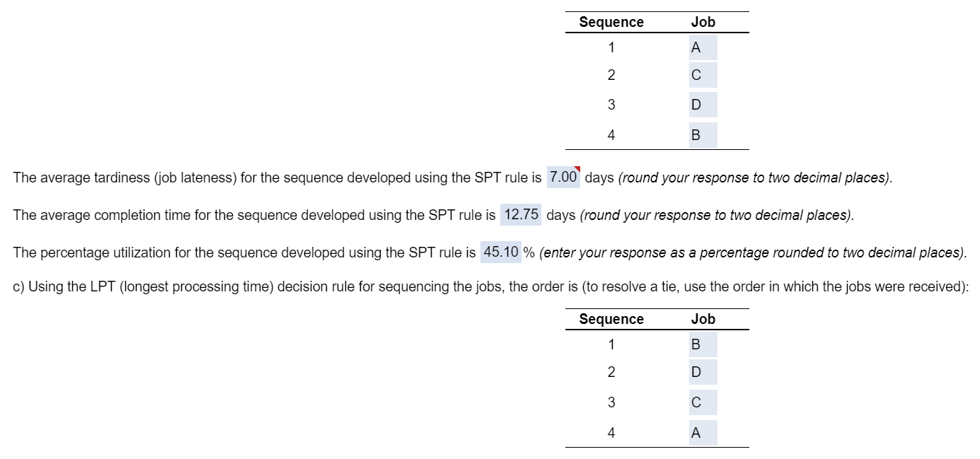This screenshot has width=980, height=459.
Task: Click sequence number 1 in the SPT table
Action: 611,48
